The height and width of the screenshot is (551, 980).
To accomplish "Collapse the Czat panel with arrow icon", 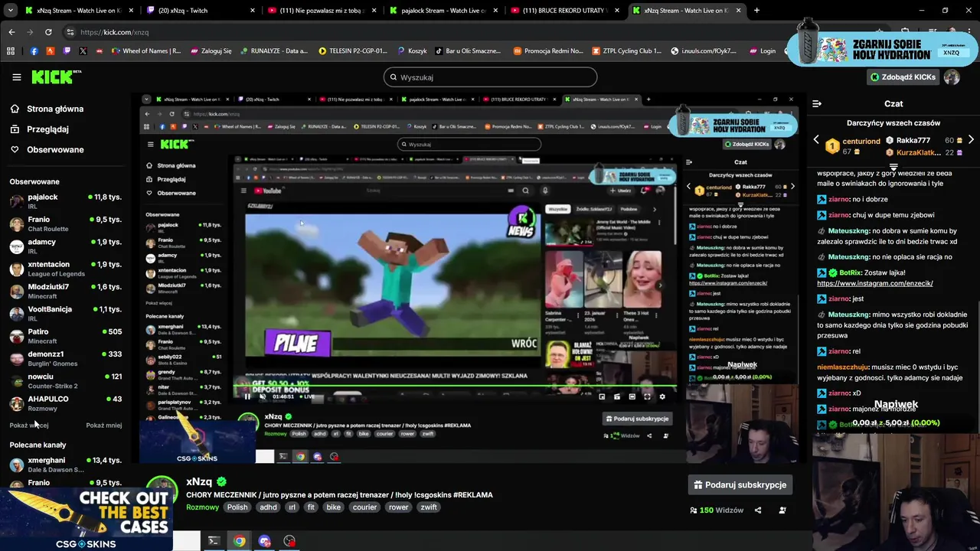I will click(x=817, y=103).
